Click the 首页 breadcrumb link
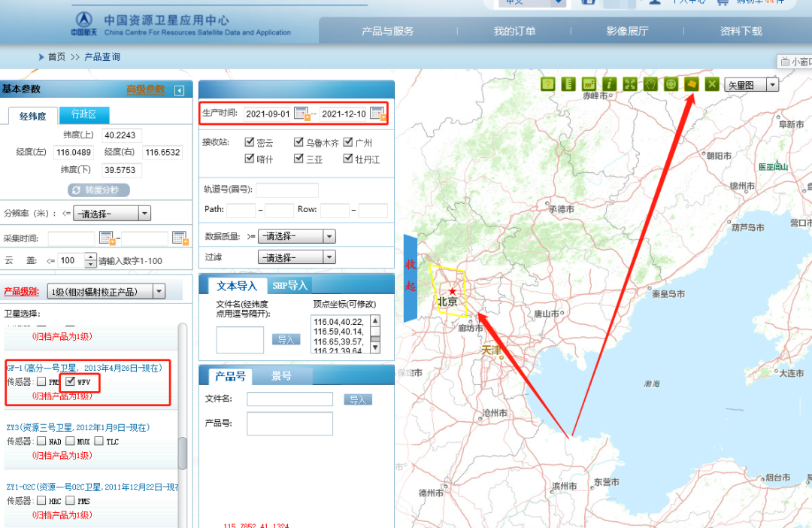812x528 pixels. pyautogui.click(x=56, y=57)
